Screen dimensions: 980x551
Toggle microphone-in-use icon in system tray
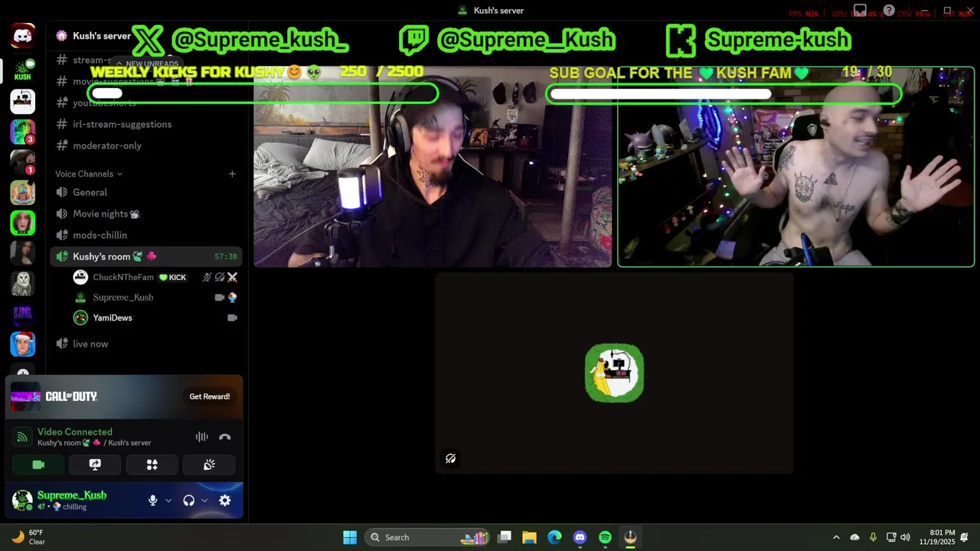pyautogui.click(x=873, y=537)
